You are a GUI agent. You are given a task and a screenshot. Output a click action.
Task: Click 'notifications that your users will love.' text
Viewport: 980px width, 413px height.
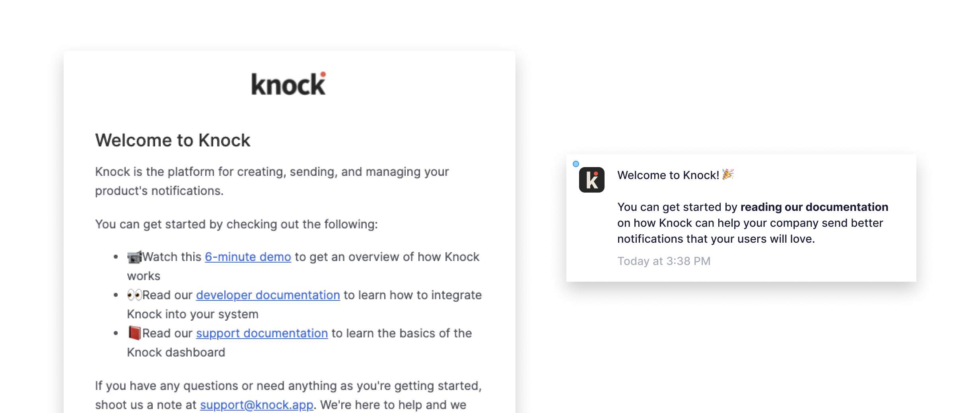[x=716, y=239]
